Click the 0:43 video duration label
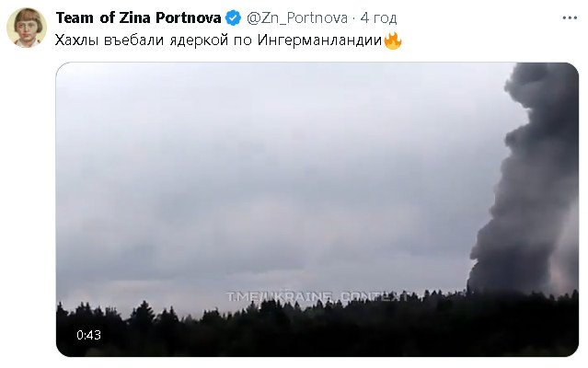The image size is (588, 368). (89, 335)
